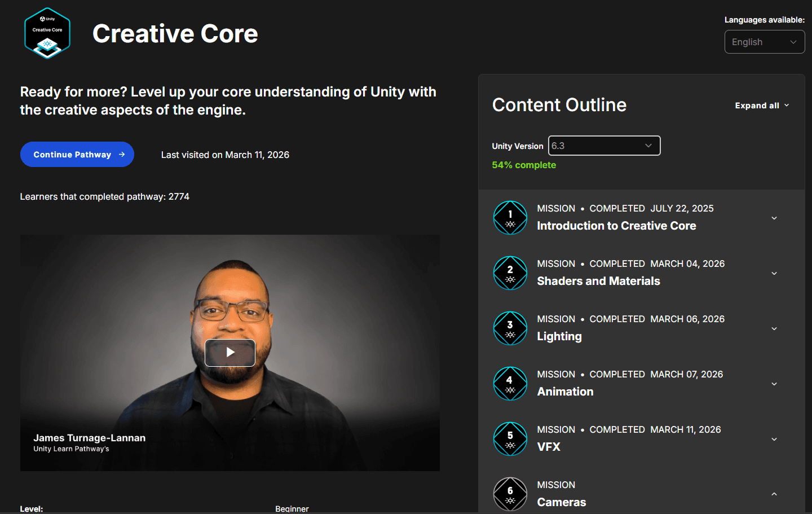The image size is (812, 514).
Task: Click the Content Outline heading
Action: click(559, 105)
